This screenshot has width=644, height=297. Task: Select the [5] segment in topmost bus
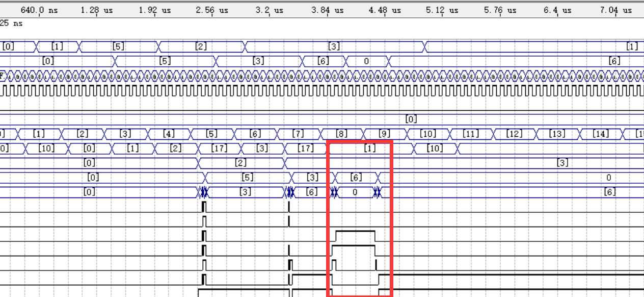tap(118, 46)
